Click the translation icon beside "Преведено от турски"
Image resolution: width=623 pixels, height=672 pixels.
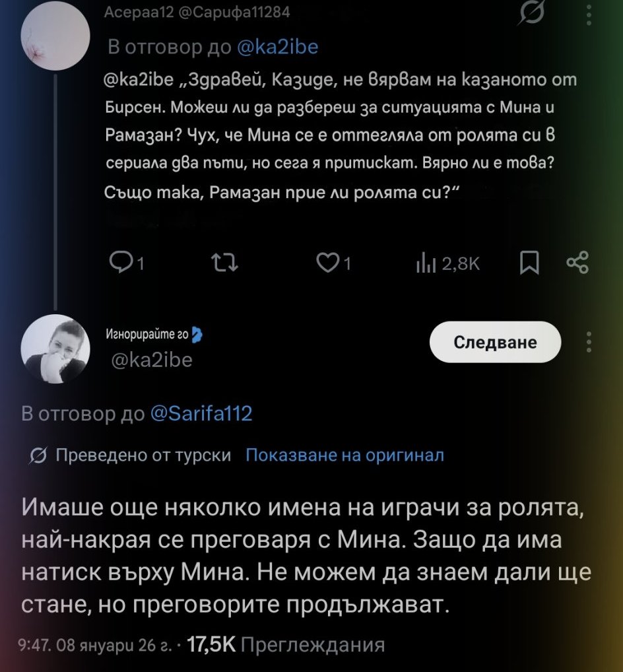click(x=38, y=455)
